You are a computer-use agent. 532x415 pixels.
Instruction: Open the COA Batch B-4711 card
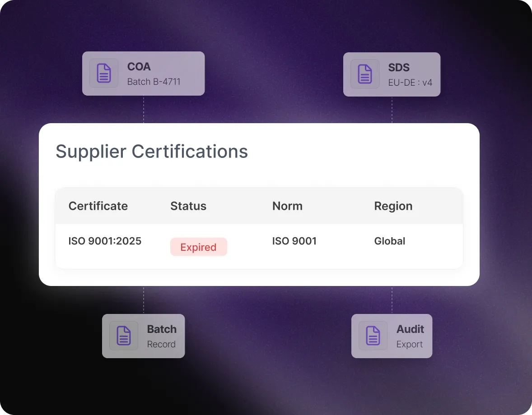tap(144, 73)
